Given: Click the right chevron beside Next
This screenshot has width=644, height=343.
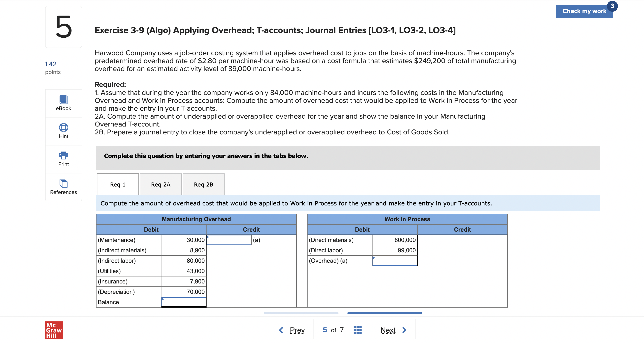Looking at the screenshot, I should click(x=404, y=330).
